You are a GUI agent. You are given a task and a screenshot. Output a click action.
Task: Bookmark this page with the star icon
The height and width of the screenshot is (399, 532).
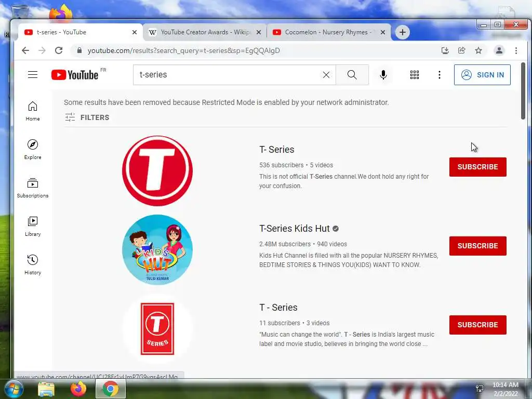tap(478, 50)
